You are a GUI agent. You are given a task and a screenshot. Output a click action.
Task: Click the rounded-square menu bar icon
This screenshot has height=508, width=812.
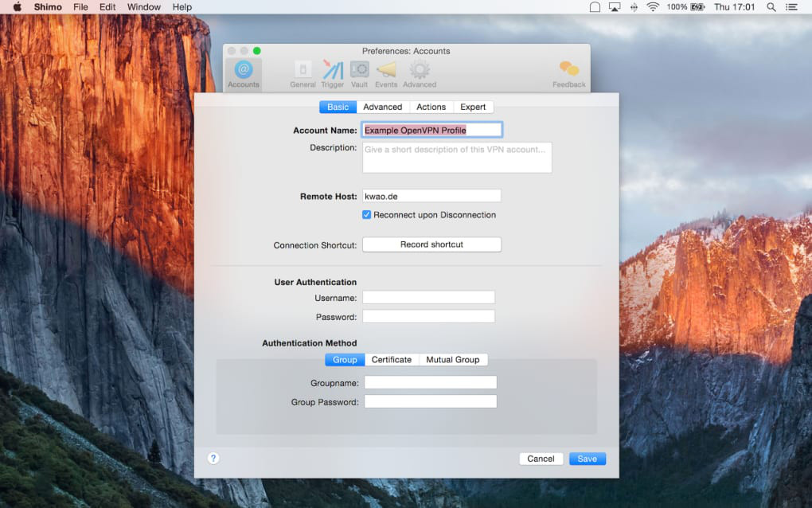[595, 6]
